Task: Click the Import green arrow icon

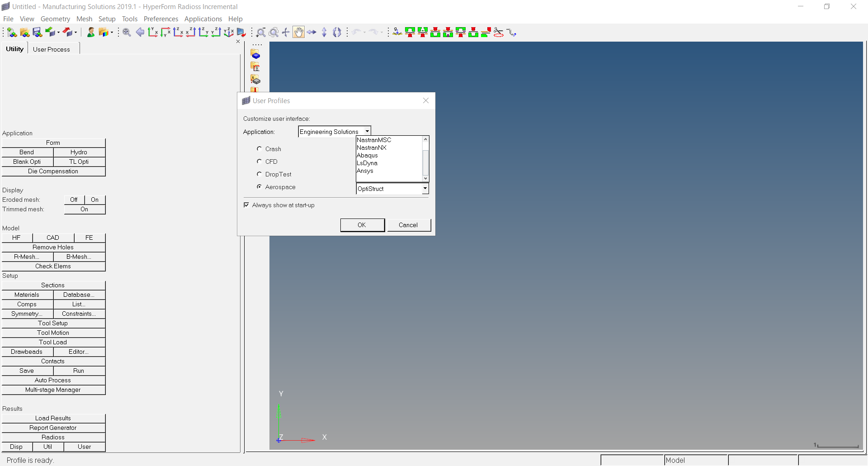Action: coord(50,32)
